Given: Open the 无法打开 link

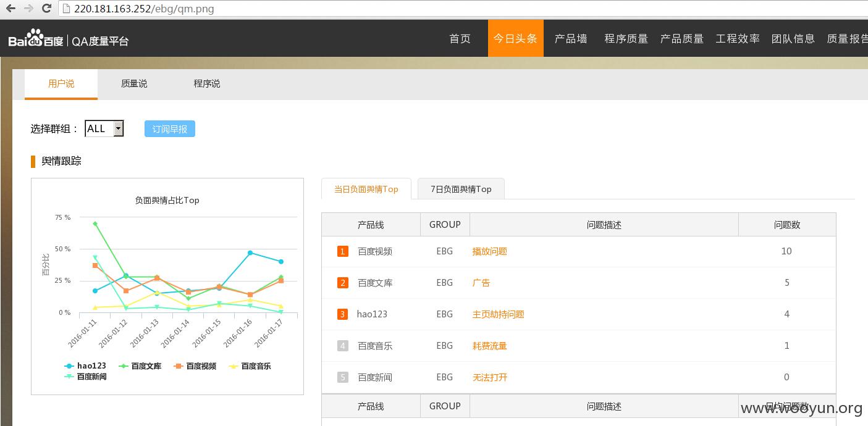Looking at the screenshot, I should pos(490,377).
